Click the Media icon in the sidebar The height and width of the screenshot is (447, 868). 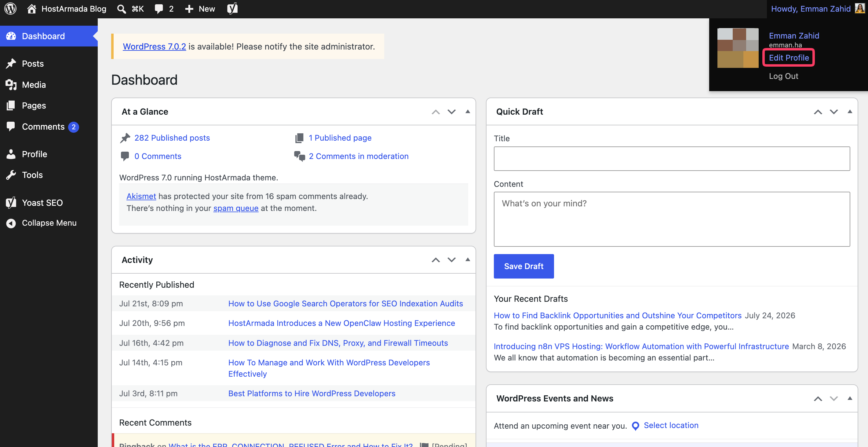coord(11,85)
